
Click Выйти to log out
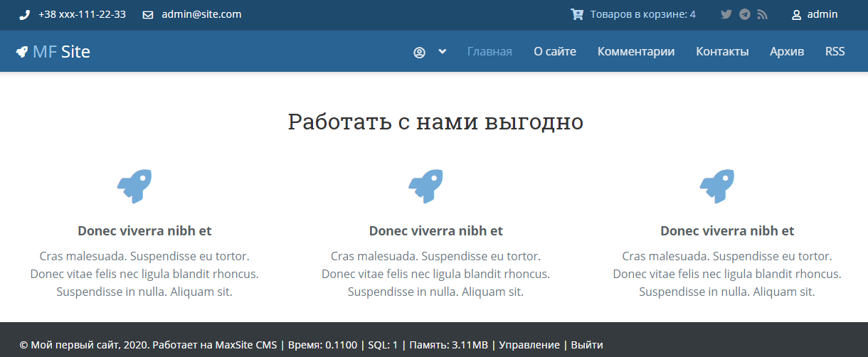pos(587,345)
